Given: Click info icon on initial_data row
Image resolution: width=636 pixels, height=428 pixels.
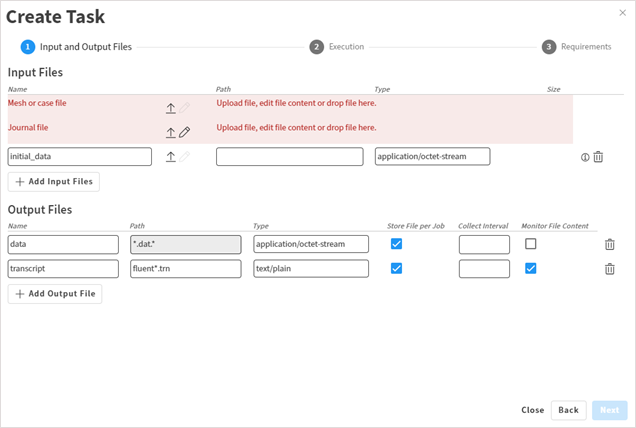Looking at the screenshot, I should tap(585, 157).
